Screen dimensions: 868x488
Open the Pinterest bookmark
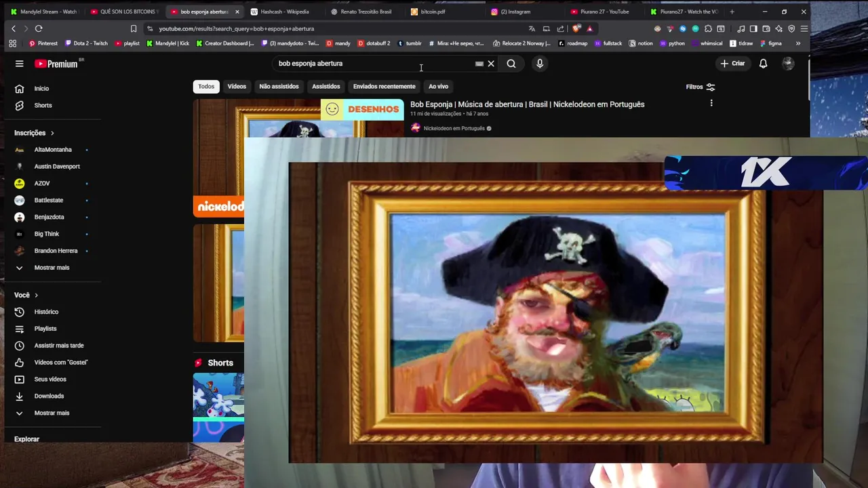pos(43,43)
